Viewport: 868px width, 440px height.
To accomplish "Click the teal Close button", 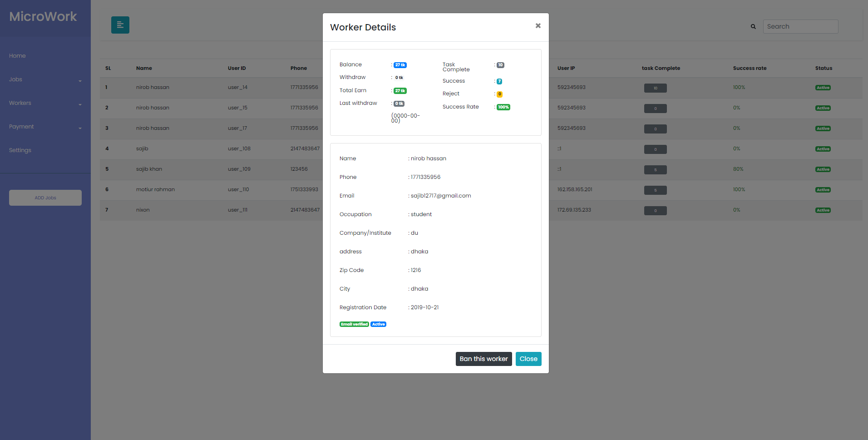I will 528,359.
